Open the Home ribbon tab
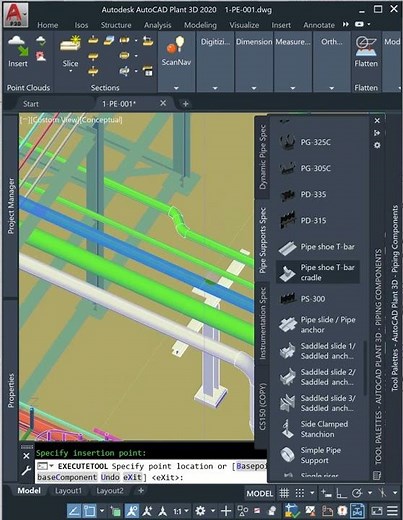This screenshot has height=520, width=403. [47, 25]
